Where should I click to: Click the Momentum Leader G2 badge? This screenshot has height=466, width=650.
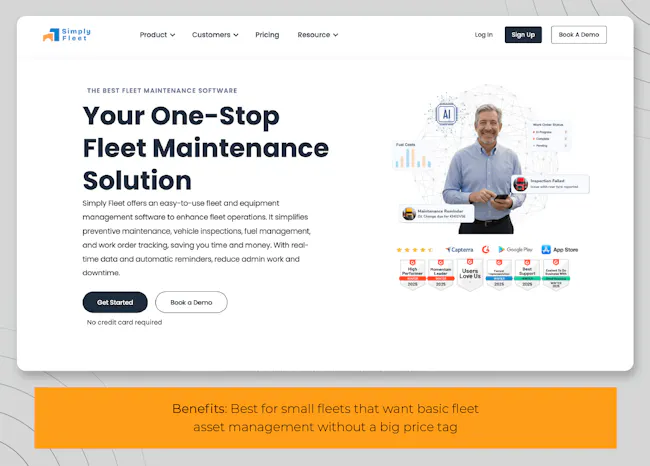[x=441, y=274]
